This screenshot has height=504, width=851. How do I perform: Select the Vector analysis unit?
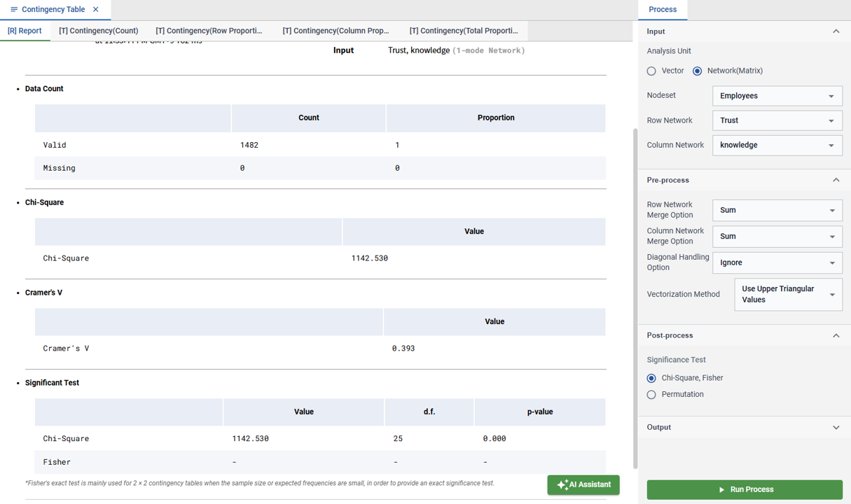pyautogui.click(x=651, y=71)
